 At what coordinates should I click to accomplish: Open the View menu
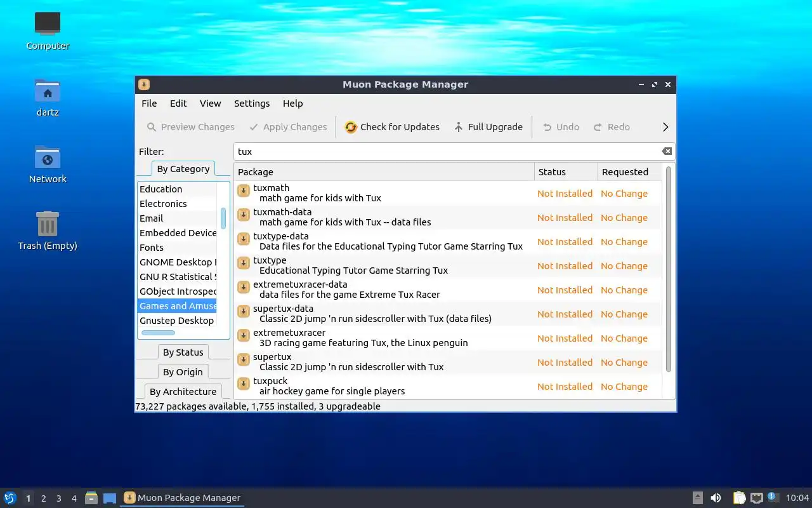click(x=210, y=104)
